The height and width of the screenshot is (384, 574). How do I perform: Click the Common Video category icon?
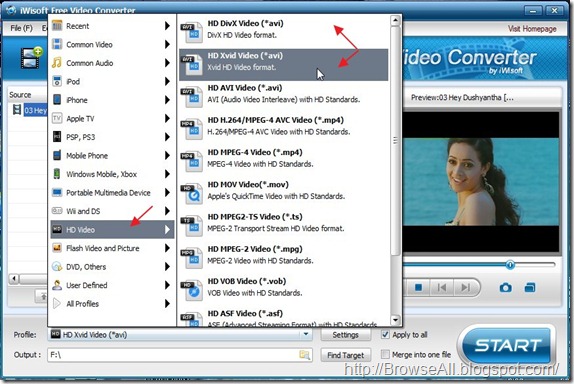57,44
